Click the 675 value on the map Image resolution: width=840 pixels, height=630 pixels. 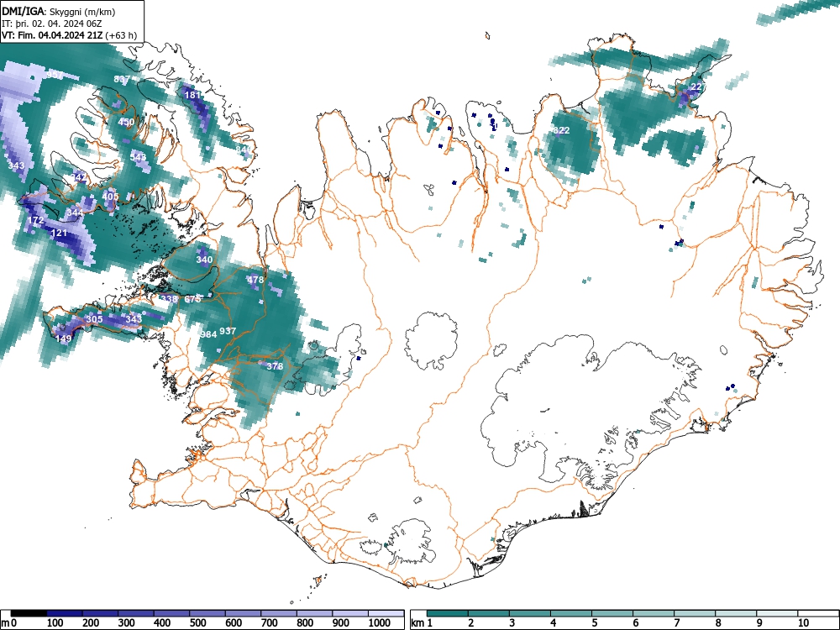tap(192, 299)
